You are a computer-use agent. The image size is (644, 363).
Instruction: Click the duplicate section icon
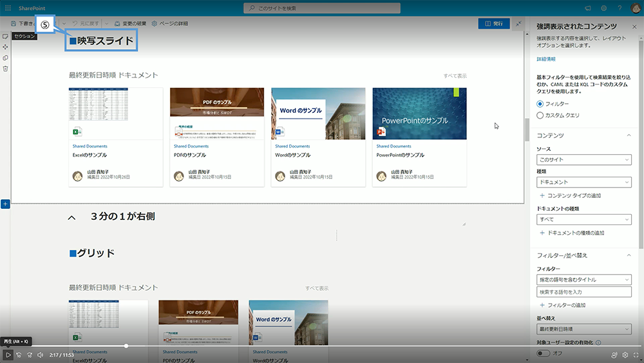pos(5,58)
